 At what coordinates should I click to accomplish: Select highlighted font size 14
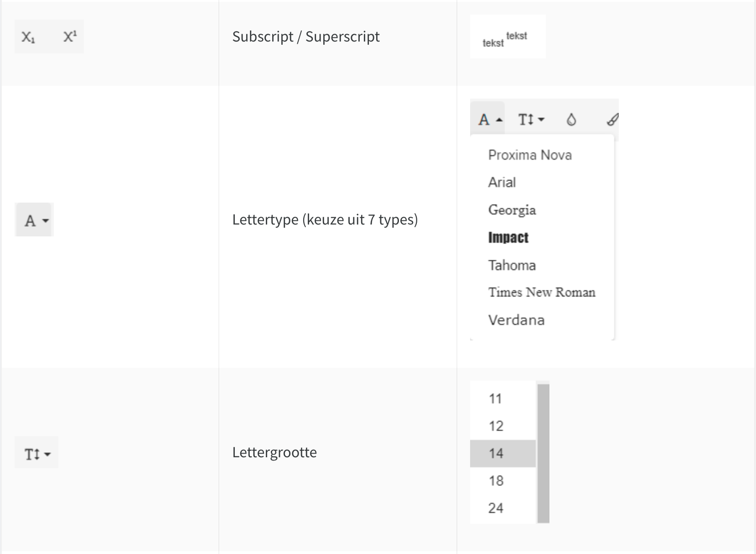(503, 454)
